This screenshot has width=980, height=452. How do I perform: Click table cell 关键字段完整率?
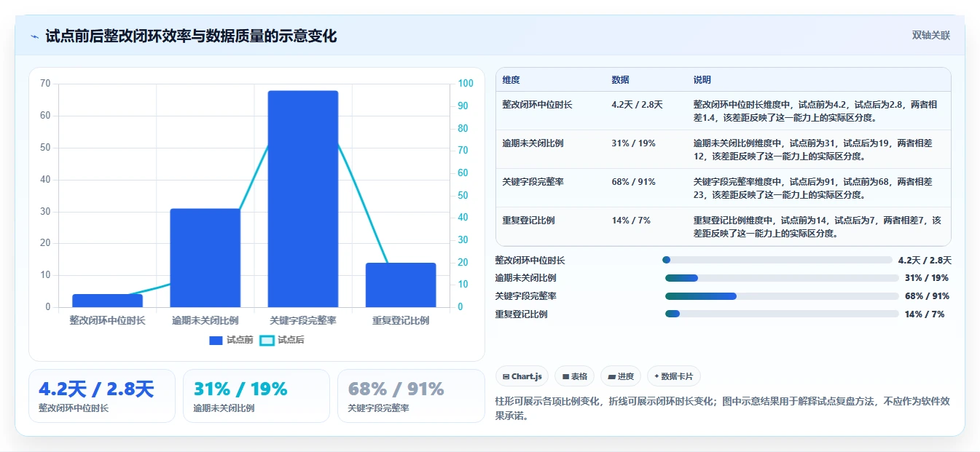(x=533, y=182)
